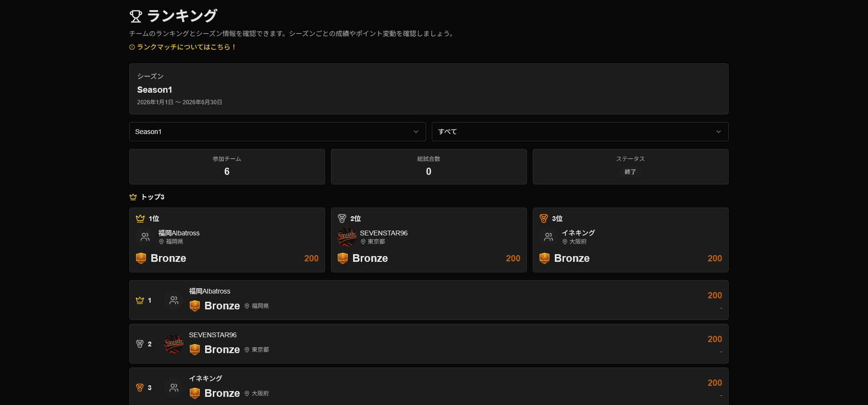Click the 終了 status badge
Viewport: 868px width, 405px height.
(630, 172)
